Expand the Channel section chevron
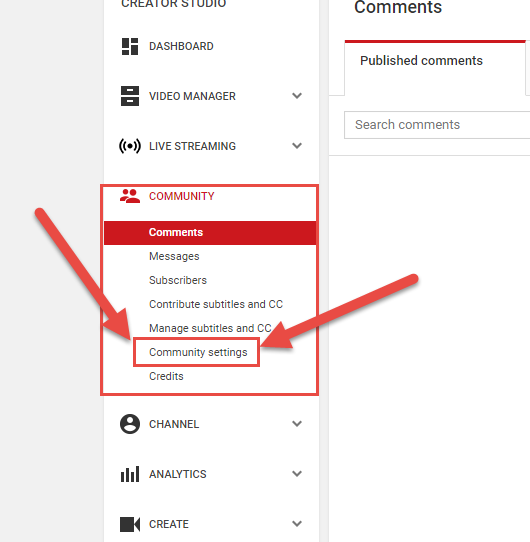Viewport: 530px width, 542px height. pos(297,423)
